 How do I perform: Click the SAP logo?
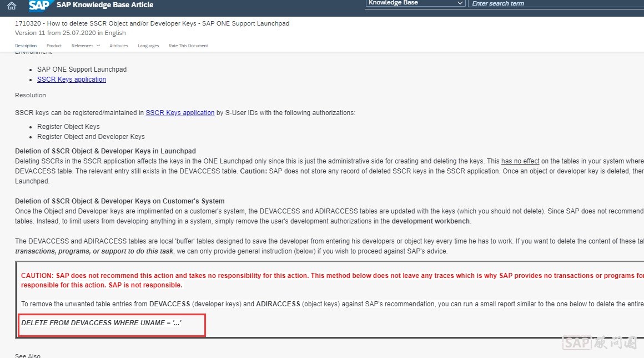point(40,6)
